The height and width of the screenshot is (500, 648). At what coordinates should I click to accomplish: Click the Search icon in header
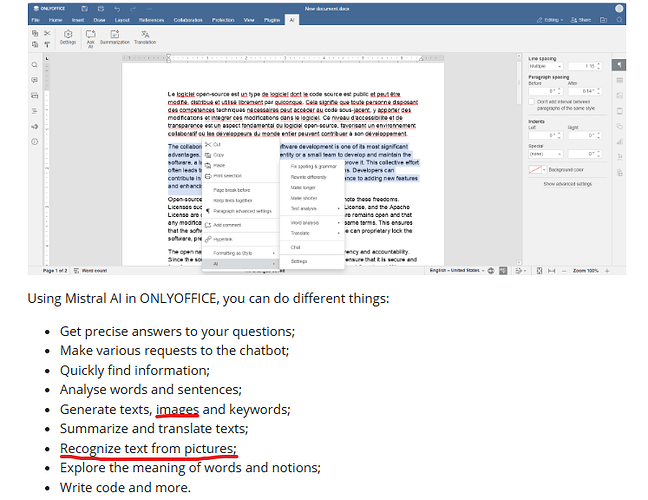619,20
